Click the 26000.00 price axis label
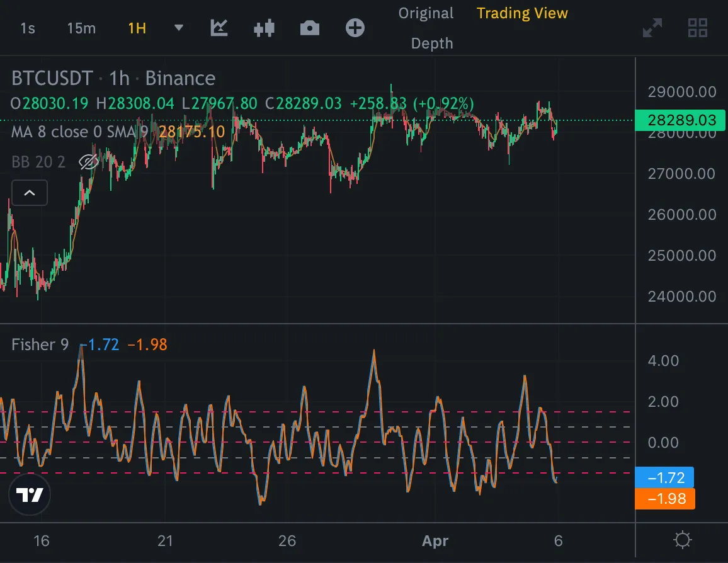This screenshot has width=728, height=563. [682, 215]
